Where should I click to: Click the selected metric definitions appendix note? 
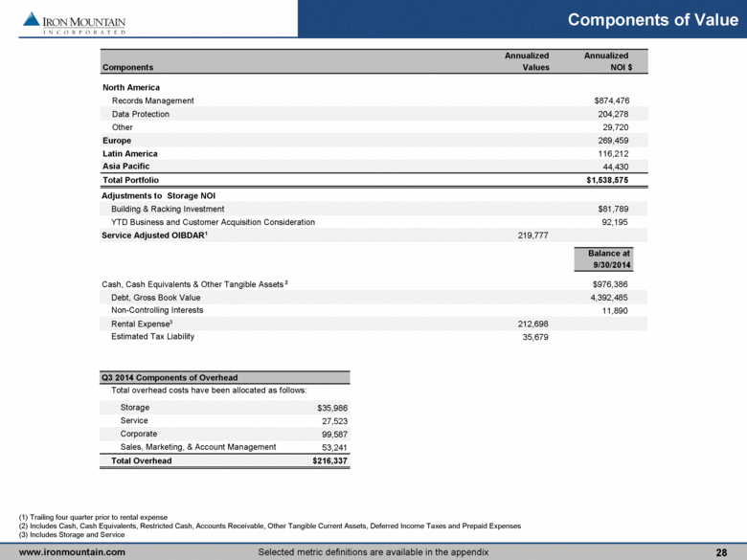pos(373,552)
